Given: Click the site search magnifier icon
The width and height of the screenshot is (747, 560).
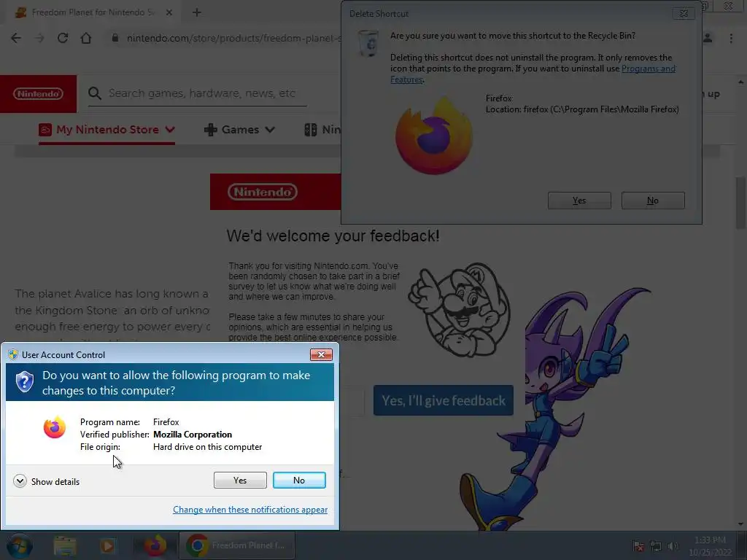Looking at the screenshot, I should (x=94, y=93).
